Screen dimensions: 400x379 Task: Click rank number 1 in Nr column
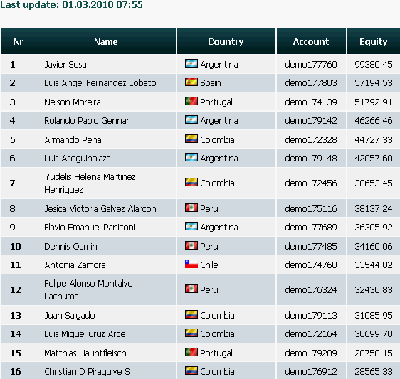click(x=13, y=64)
